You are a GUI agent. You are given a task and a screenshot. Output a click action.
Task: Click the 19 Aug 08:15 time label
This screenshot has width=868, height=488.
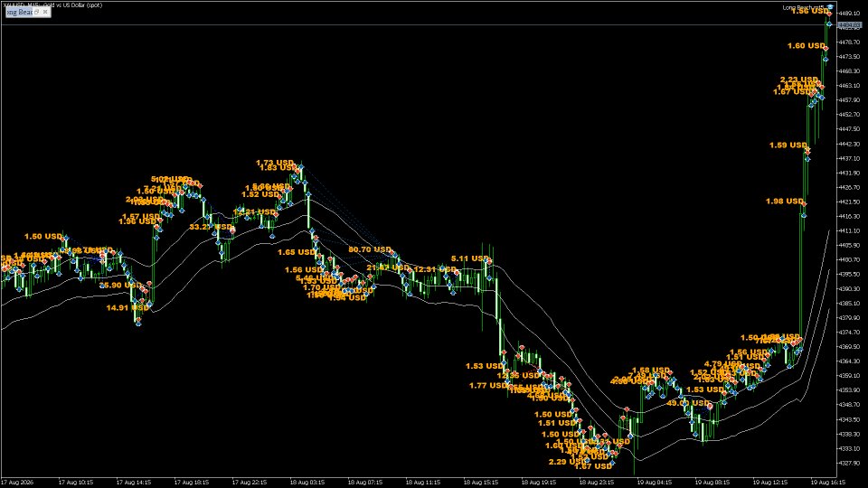[x=712, y=483]
